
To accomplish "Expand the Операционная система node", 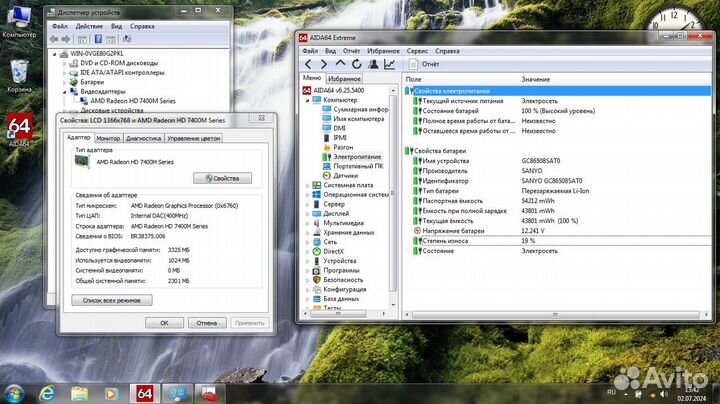I will point(308,195).
